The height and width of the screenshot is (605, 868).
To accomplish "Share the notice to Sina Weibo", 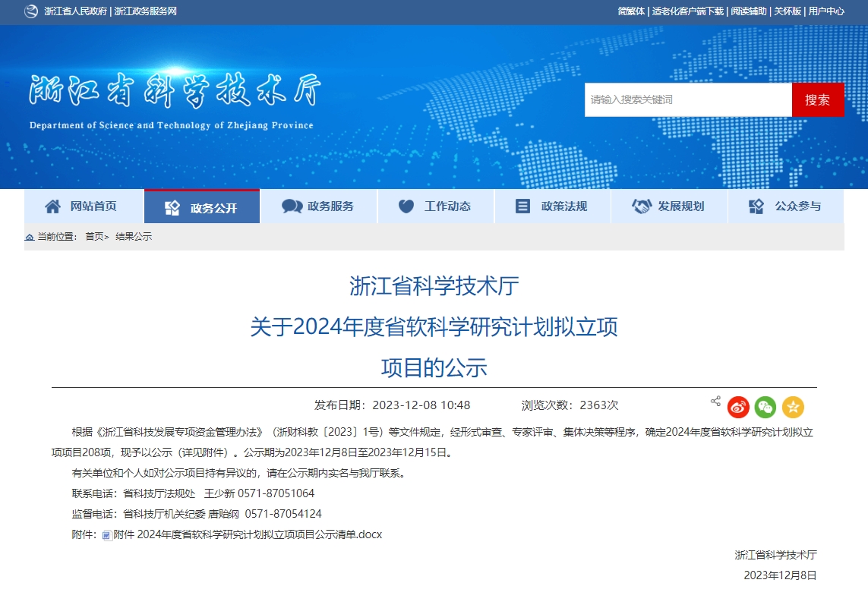I will [x=738, y=408].
